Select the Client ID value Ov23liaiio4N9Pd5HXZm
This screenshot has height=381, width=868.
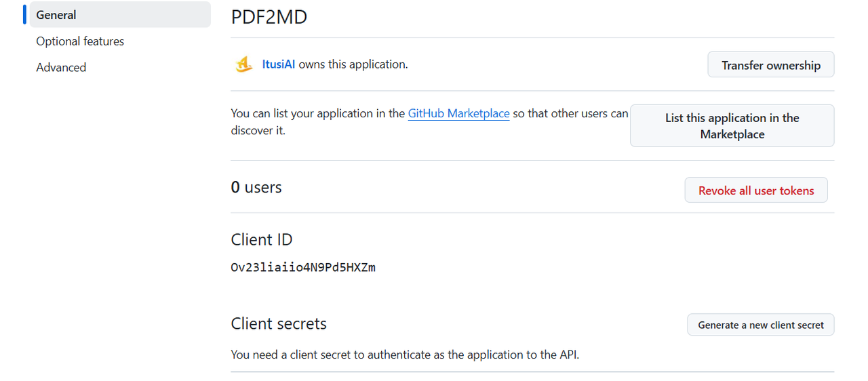click(303, 267)
